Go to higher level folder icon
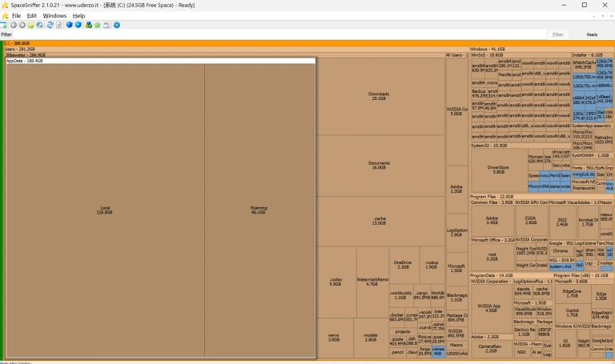The image size is (615, 364). point(30,25)
